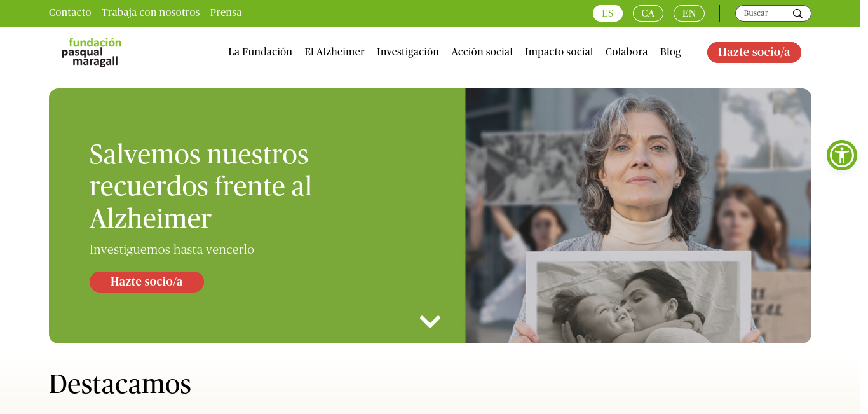Click the down chevron in hero banner
Image resolution: width=868 pixels, height=414 pixels.
(430, 322)
